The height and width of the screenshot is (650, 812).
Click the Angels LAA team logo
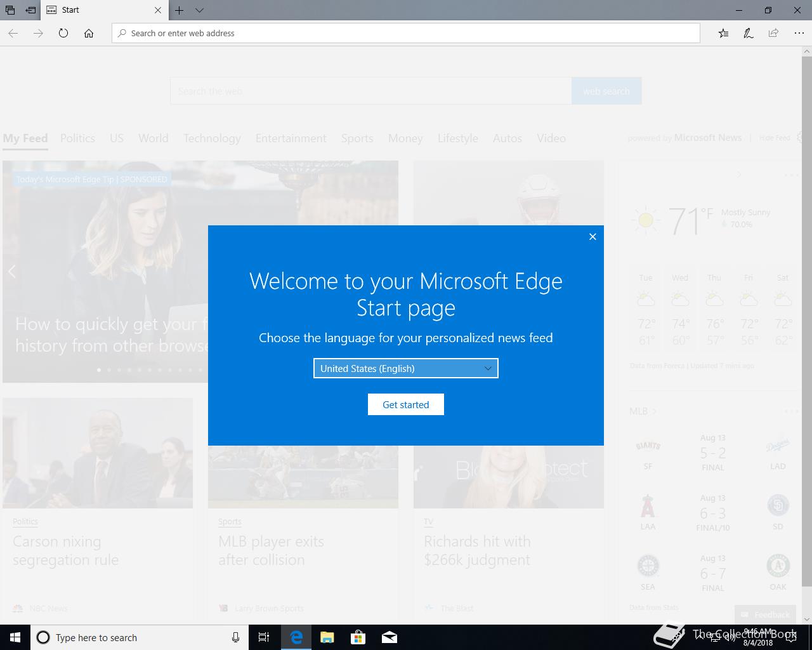click(648, 506)
